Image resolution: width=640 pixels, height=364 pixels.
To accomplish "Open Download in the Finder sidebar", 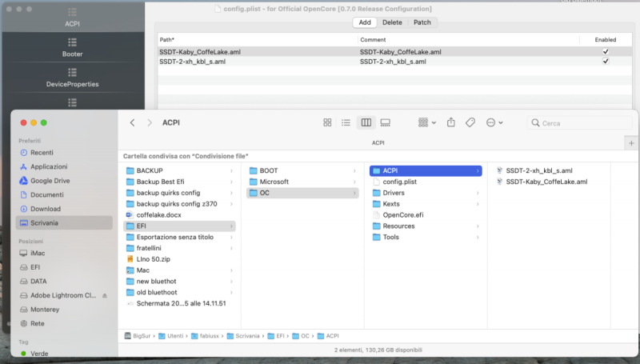I will point(64,209).
